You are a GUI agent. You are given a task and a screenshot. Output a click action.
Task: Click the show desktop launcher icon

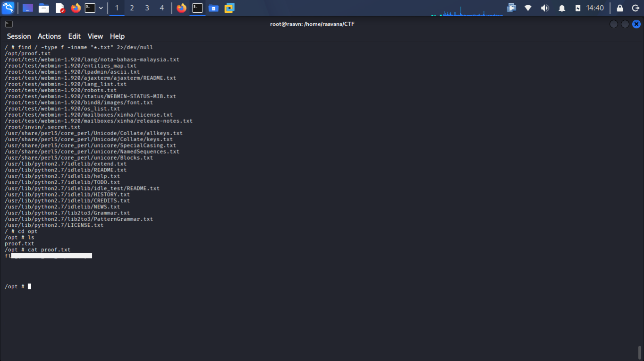(x=28, y=8)
